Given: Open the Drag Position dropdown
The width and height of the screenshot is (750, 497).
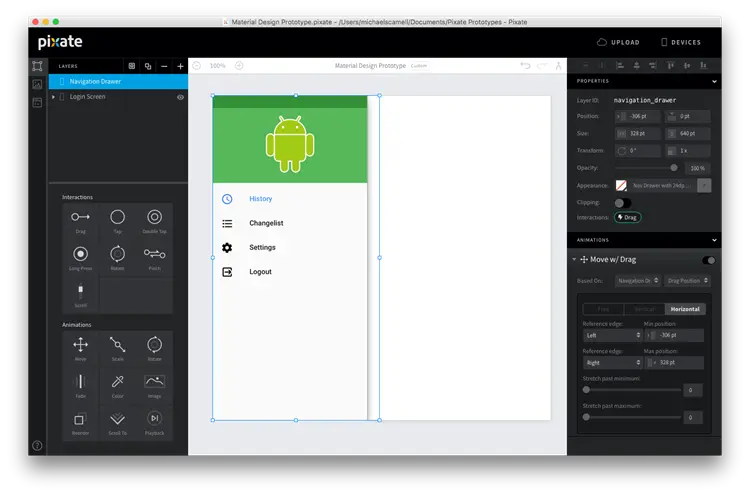Looking at the screenshot, I should pos(687,281).
